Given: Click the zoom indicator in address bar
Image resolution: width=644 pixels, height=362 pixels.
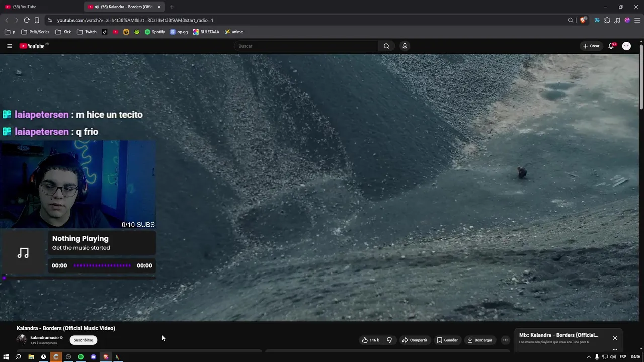Looking at the screenshot, I should pyautogui.click(x=570, y=20).
